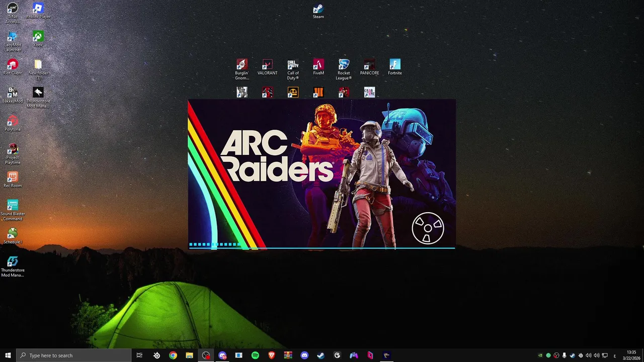Launch the VALORANT desktop shortcut
Image resolution: width=644 pixels, height=362 pixels.
[x=268, y=67]
